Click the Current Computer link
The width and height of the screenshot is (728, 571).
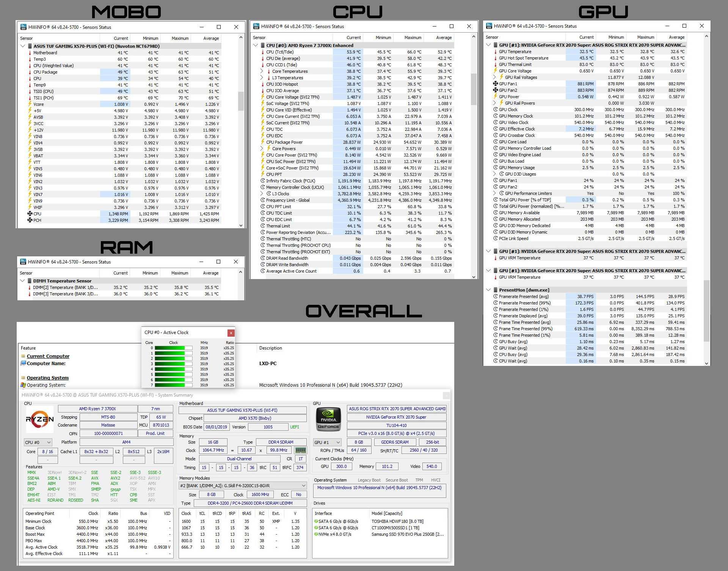(x=48, y=356)
